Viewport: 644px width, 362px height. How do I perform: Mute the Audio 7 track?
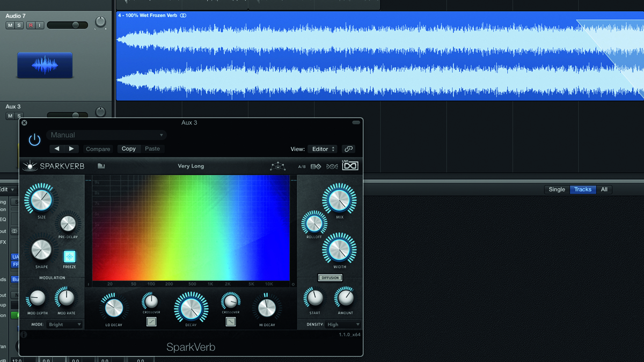point(10,25)
